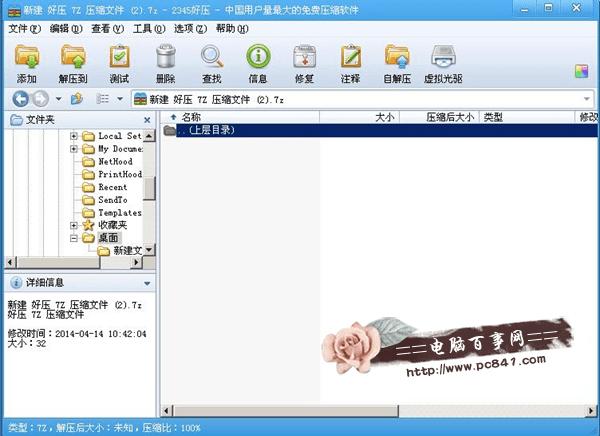Select the 桌面 folder in tree
The width and height of the screenshot is (600, 436).
coord(108,238)
